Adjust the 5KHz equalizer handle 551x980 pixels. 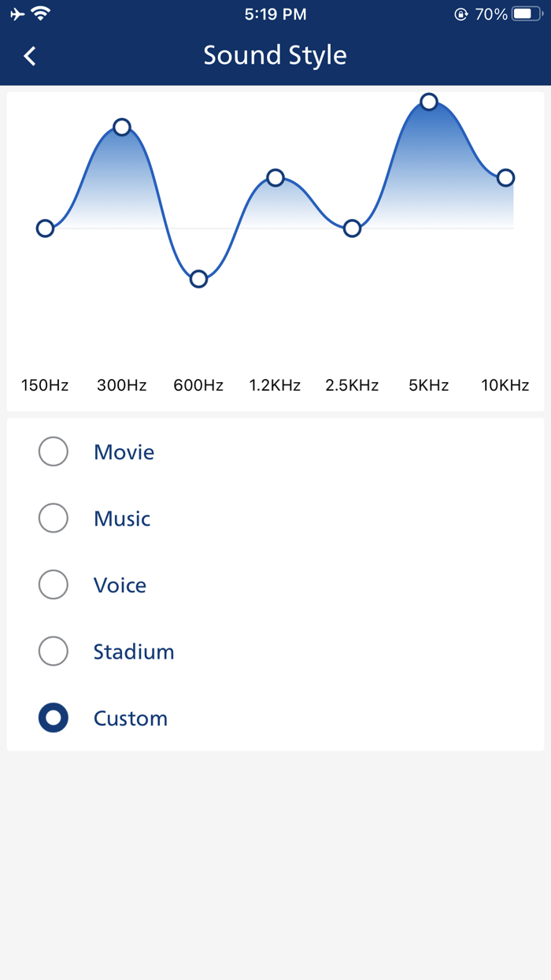[x=428, y=101]
